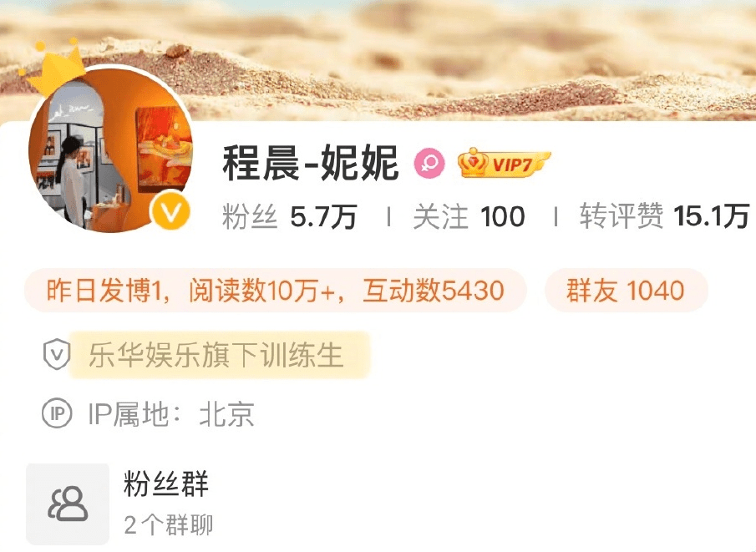Screen dimensions: 756x552
Task: Open the 关注 100 following list
Action: [x=469, y=216]
